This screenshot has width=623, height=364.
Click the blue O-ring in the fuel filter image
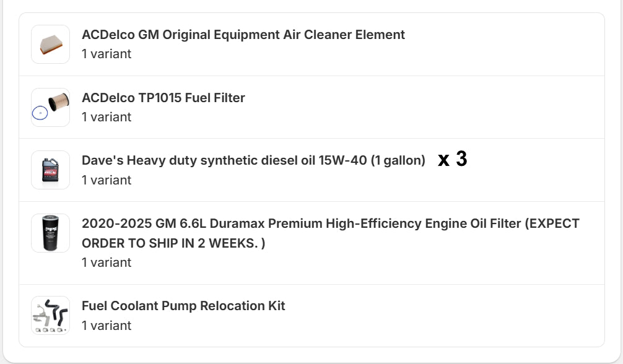pyautogui.click(x=40, y=113)
